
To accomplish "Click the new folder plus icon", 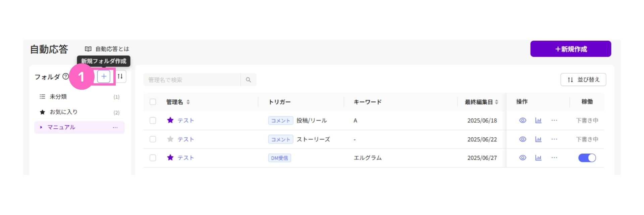I will click(x=104, y=77).
